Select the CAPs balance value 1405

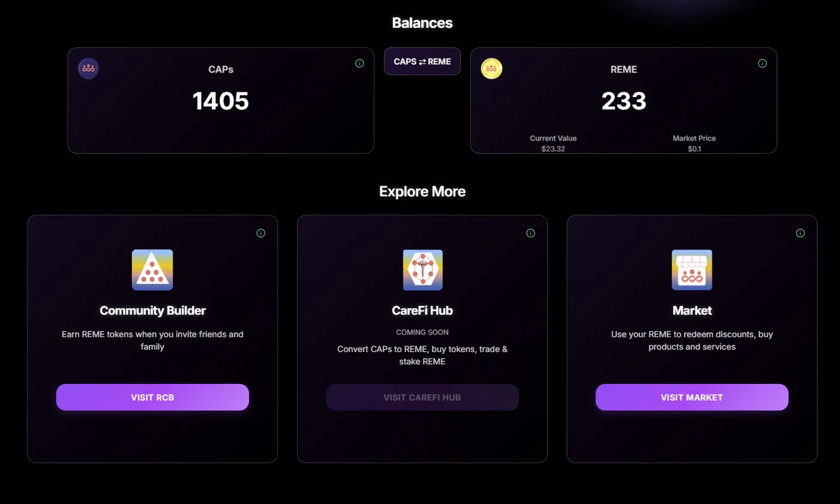pos(221,101)
